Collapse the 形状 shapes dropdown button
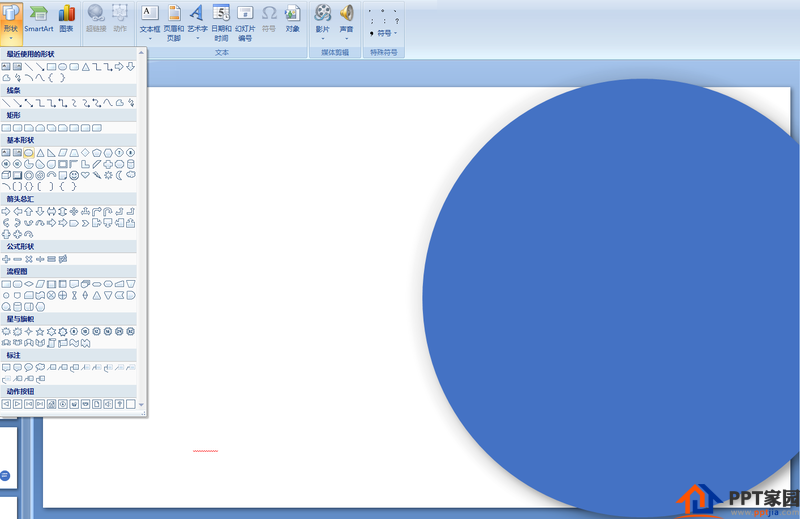 tap(11, 23)
